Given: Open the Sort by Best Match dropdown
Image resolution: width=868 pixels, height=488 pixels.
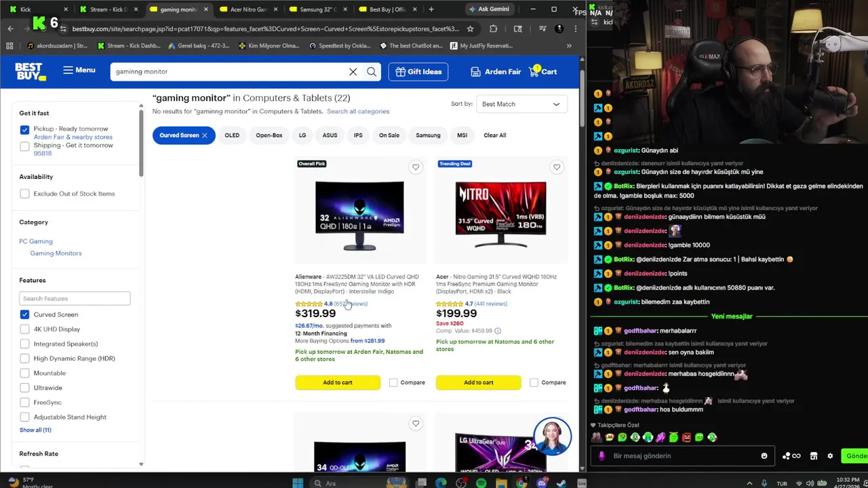Looking at the screenshot, I should [x=521, y=104].
